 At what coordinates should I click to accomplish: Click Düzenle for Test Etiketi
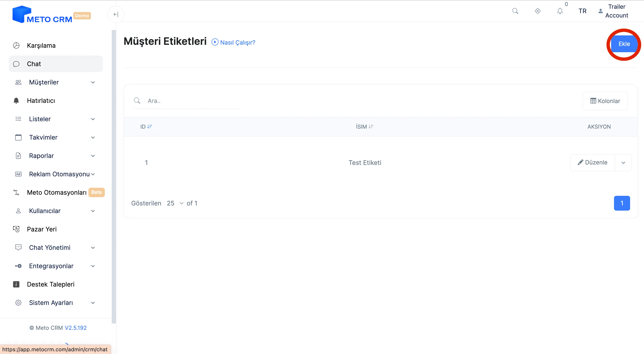592,163
